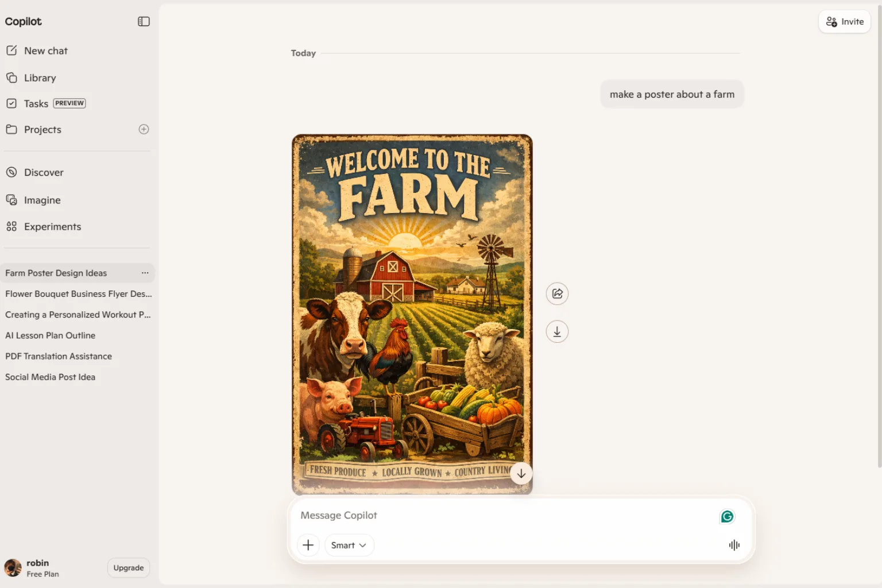Collapse the sidebar with the panel icon

[144, 21]
